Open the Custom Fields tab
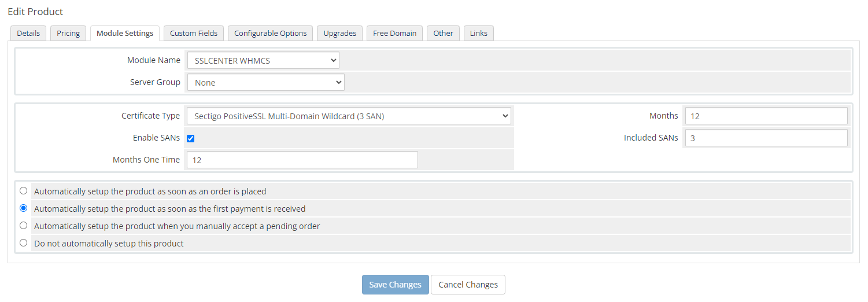 click(x=194, y=33)
